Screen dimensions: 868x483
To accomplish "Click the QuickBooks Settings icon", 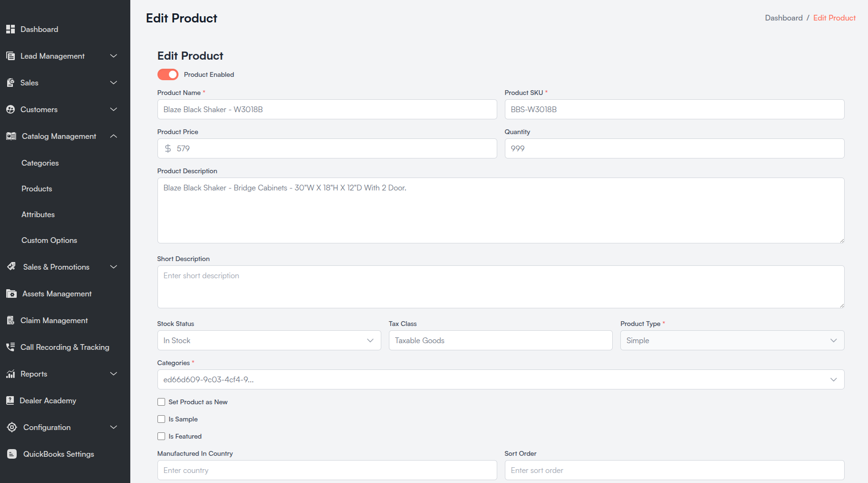I will [12, 454].
